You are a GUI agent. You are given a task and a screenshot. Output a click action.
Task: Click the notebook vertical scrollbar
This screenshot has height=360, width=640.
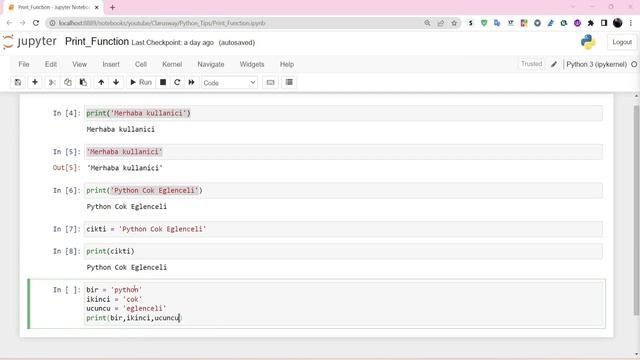(636, 210)
